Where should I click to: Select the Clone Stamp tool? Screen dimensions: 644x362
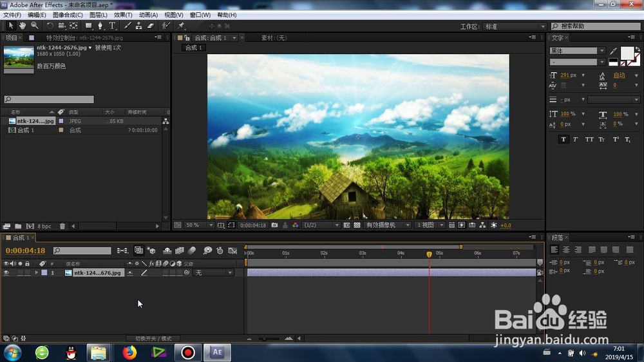point(139,26)
